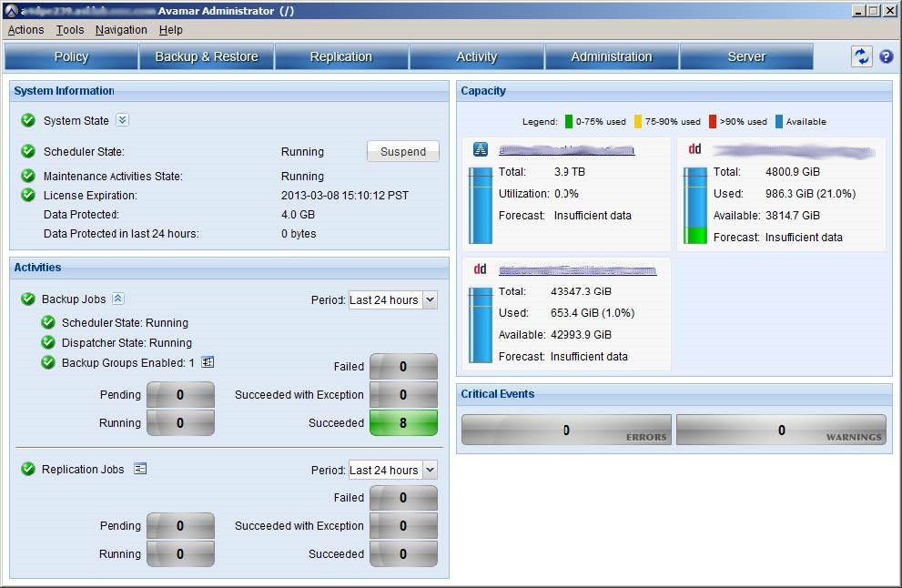Click the Replication Jobs Failed count button
Screen dimensions: 902x588
[403, 498]
